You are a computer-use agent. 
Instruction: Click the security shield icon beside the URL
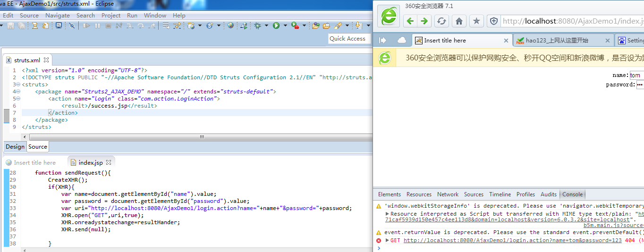pyautogui.click(x=494, y=21)
